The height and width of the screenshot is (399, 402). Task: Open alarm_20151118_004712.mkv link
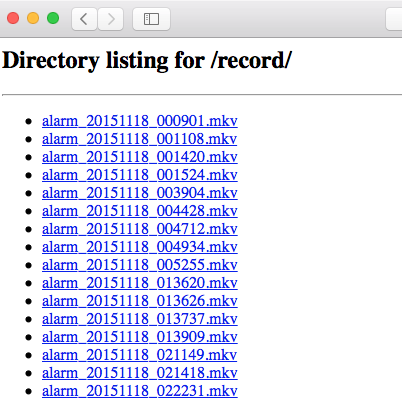140,229
